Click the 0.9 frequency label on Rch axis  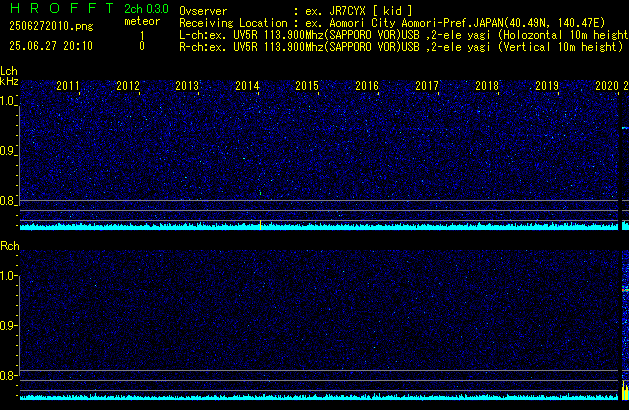coord(8,325)
